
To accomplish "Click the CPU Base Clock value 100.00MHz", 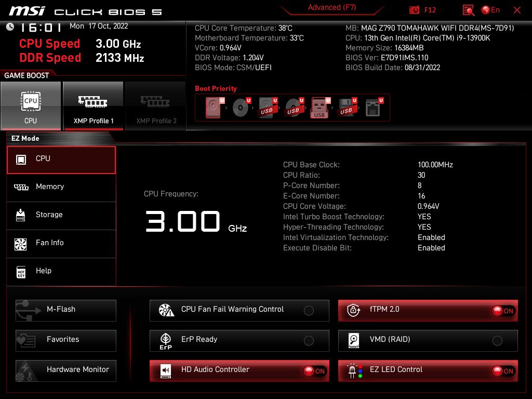I will pyautogui.click(x=435, y=165).
